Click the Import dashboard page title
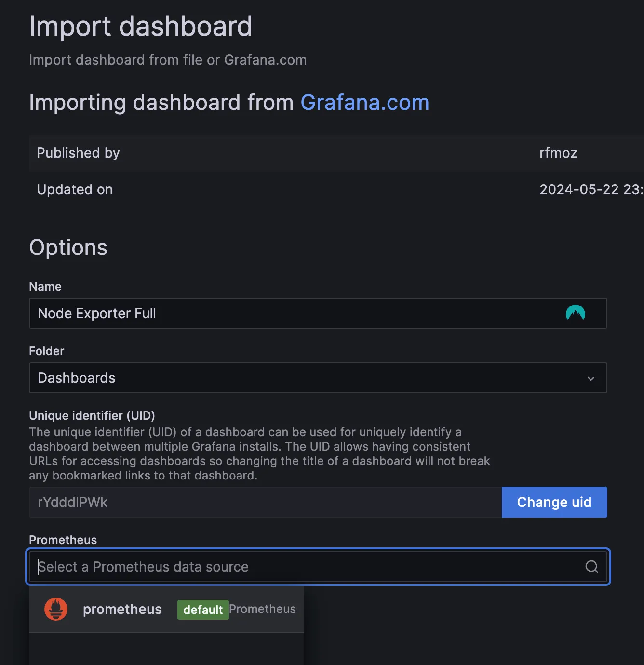The width and height of the screenshot is (644, 665). click(x=140, y=26)
